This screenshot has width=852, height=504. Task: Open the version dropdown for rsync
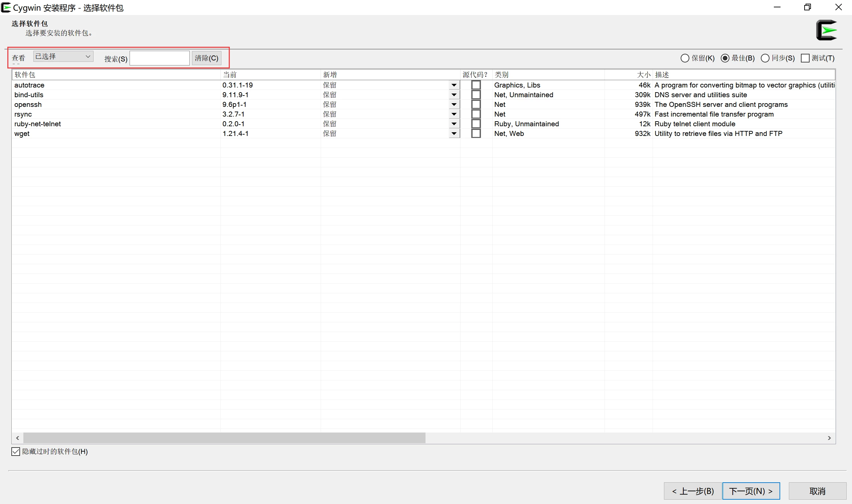(454, 114)
